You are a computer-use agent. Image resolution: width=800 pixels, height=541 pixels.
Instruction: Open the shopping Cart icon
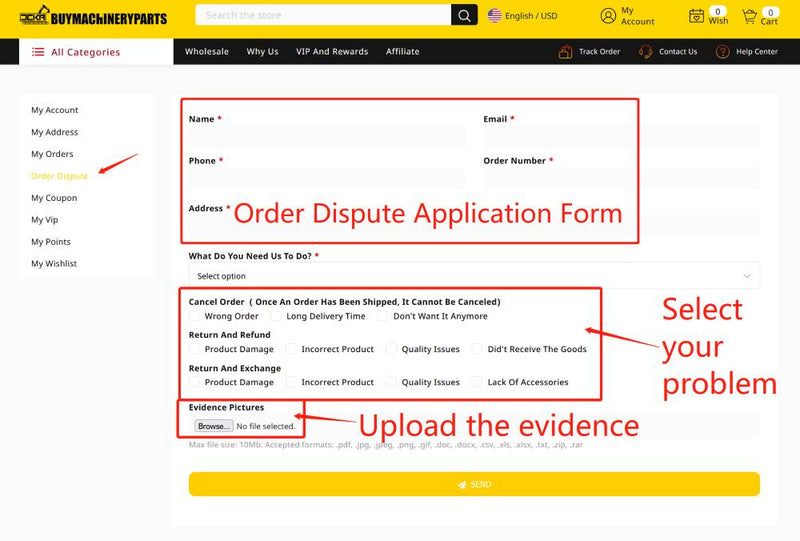[x=749, y=16]
